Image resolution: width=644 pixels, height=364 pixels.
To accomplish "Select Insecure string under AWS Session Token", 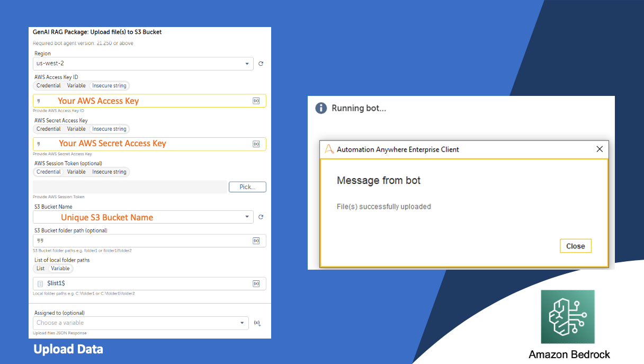I will [109, 172].
